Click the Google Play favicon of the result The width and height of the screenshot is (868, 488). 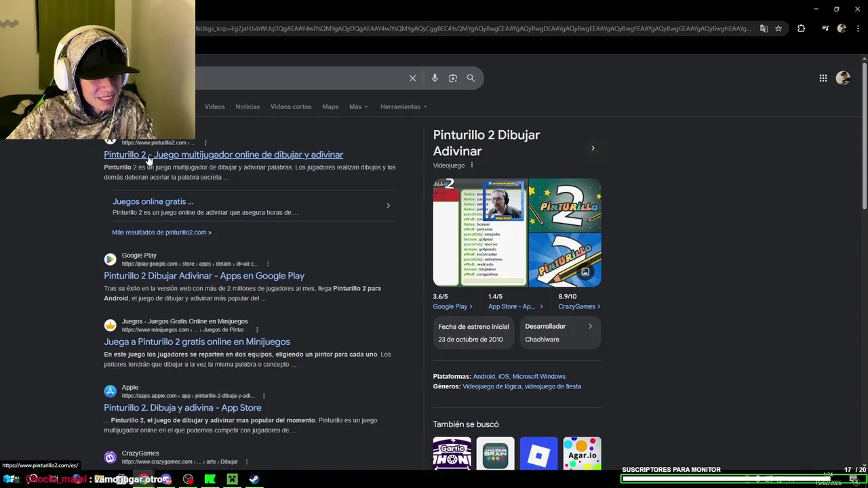(x=110, y=260)
